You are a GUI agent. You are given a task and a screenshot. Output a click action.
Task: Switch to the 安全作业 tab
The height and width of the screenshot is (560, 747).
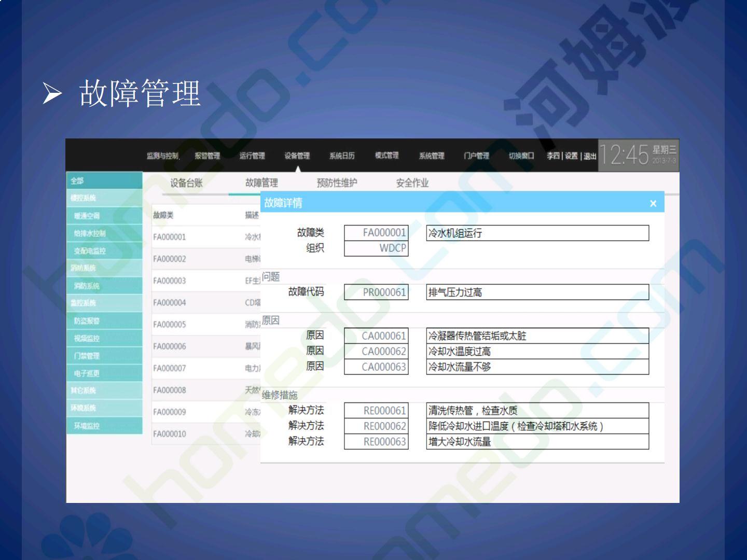pos(412,183)
